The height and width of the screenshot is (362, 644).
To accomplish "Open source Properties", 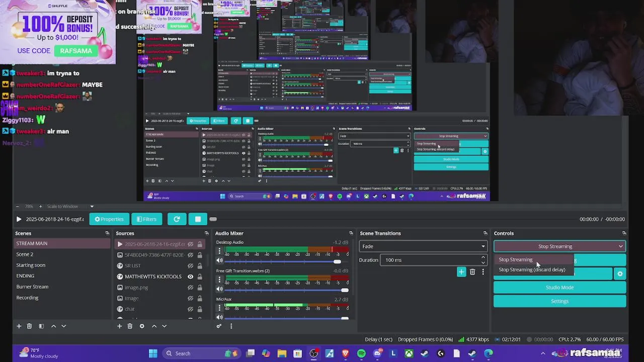I will click(109, 219).
